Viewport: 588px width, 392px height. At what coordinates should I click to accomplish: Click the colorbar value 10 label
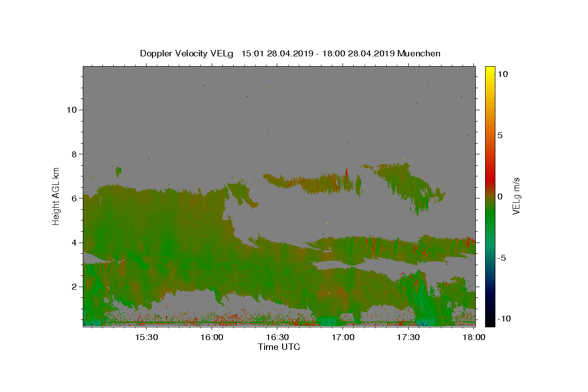point(502,74)
